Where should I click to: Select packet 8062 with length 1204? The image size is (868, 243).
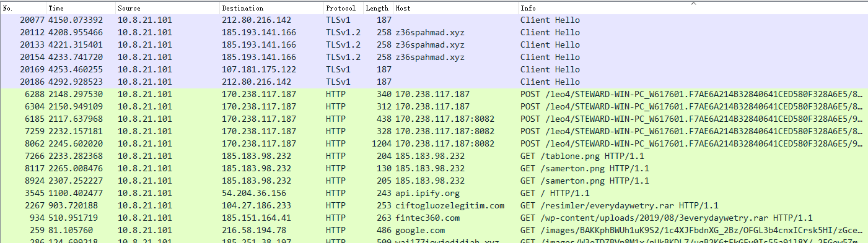[434, 143]
